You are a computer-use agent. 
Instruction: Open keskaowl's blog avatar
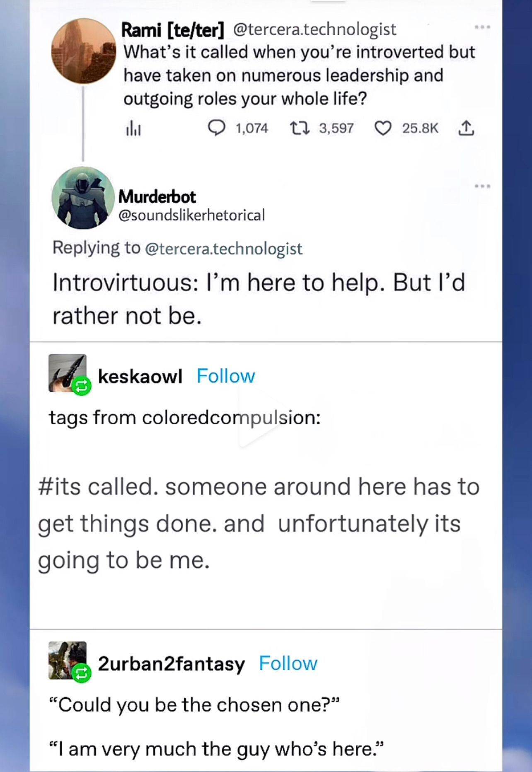click(67, 373)
